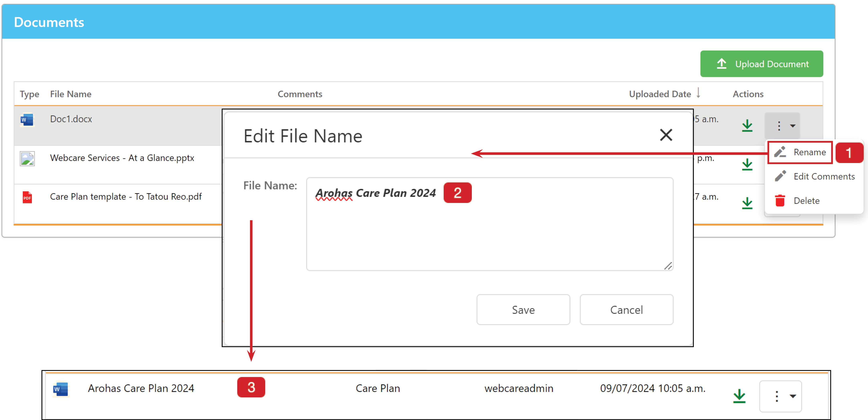Sort by the Uploaded Date column header
Viewport: 868px width, 420px height.
coord(660,94)
